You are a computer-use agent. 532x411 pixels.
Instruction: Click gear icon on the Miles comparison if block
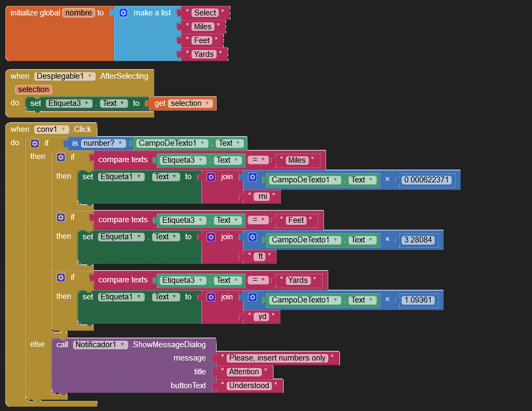(x=61, y=157)
